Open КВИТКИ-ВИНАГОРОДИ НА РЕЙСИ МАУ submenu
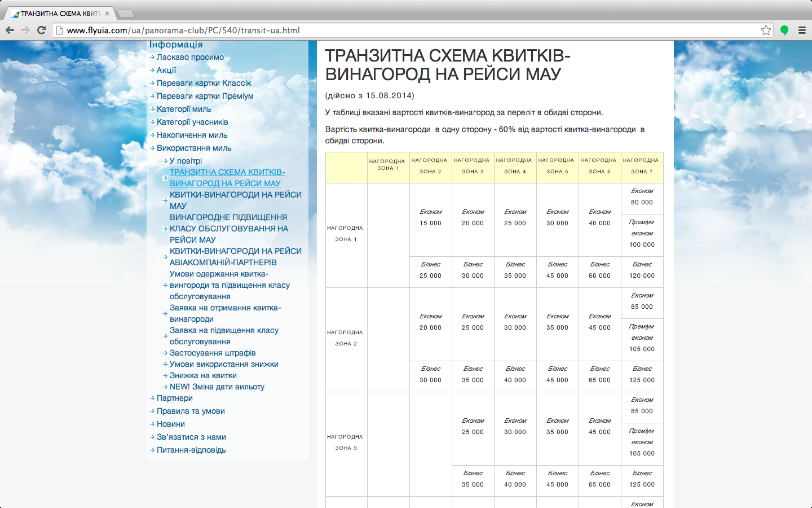This screenshot has width=812, height=508. [x=236, y=200]
